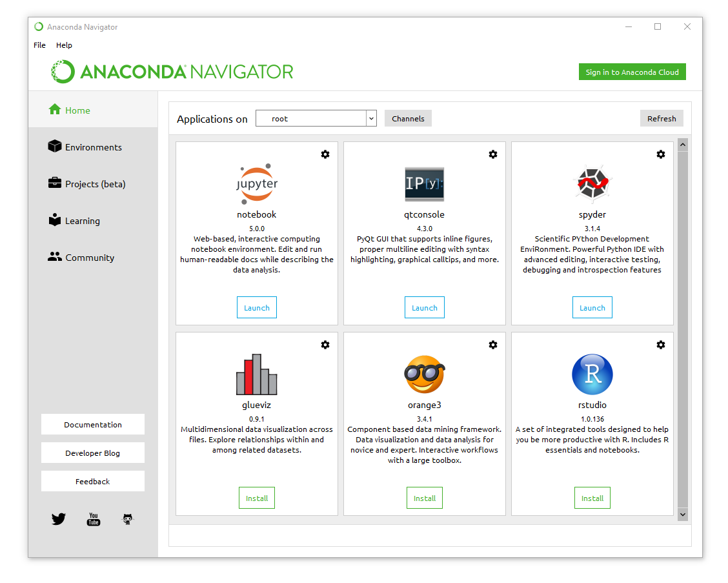
Task: Click the IPython qtconsole logo
Action: pyautogui.click(x=425, y=184)
